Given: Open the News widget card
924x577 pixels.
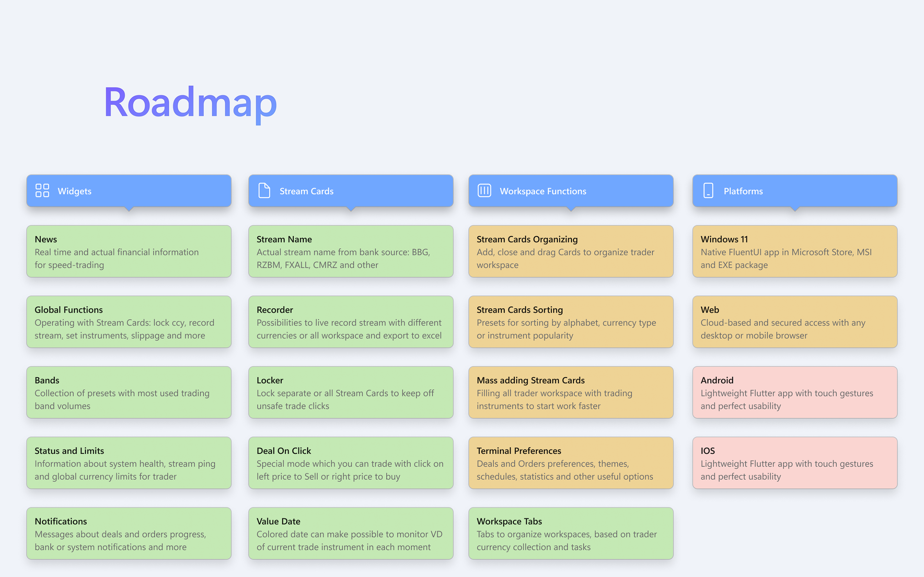Looking at the screenshot, I should pos(129,251).
